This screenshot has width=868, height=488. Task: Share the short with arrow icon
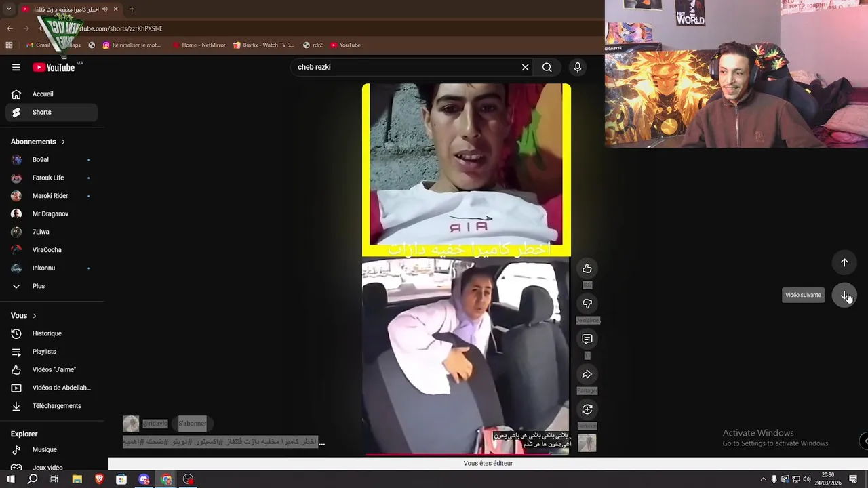click(x=587, y=374)
